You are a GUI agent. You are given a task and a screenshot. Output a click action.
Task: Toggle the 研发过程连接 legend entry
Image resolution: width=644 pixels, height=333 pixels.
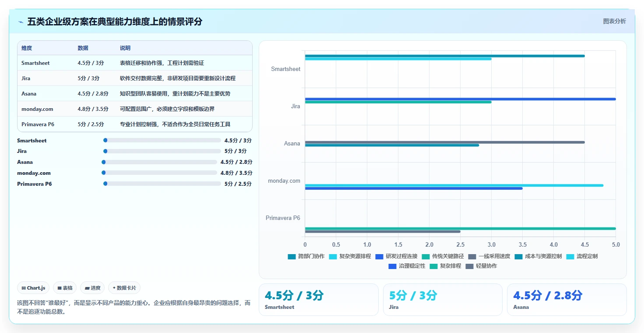click(396, 256)
